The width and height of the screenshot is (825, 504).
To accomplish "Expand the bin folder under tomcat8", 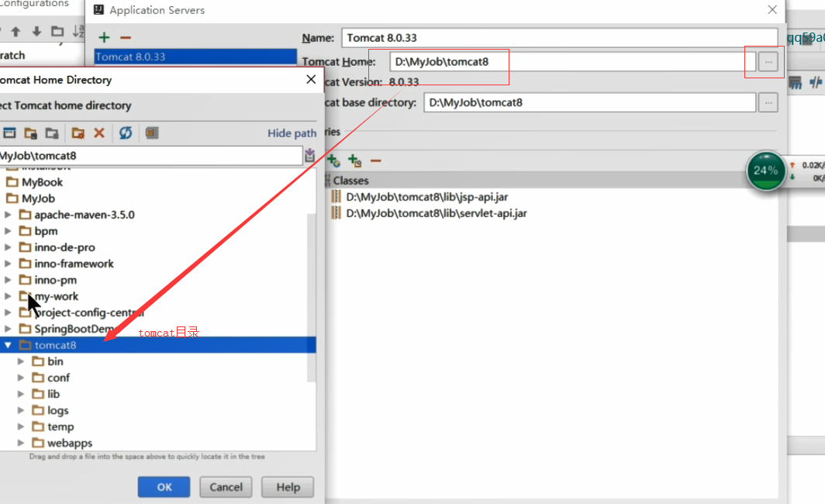I will pyautogui.click(x=20, y=361).
